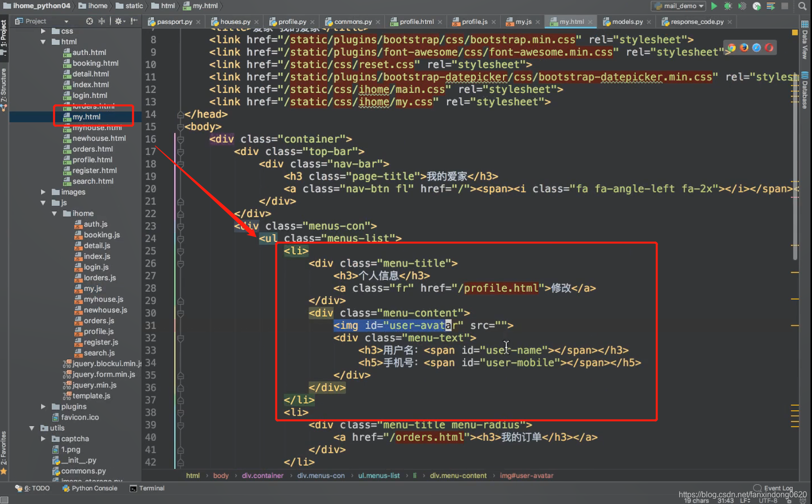Open the Database side panel

[805, 91]
